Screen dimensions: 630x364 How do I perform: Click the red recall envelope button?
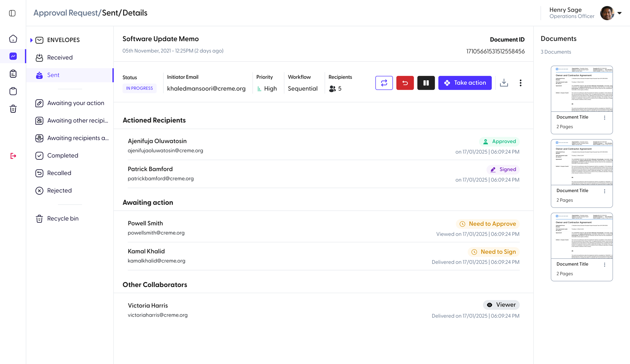[x=405, y=83]
